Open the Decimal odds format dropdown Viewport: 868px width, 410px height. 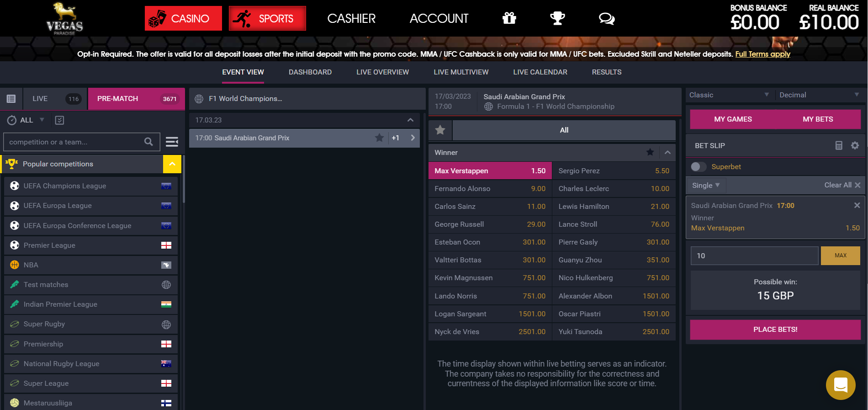point(819,95)
